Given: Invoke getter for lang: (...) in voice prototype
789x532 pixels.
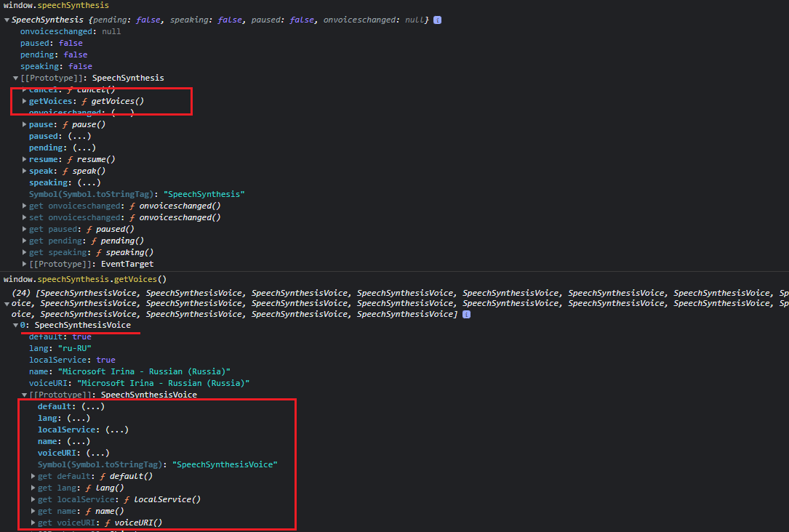Looking at the screenshot, I should point(79,418).
